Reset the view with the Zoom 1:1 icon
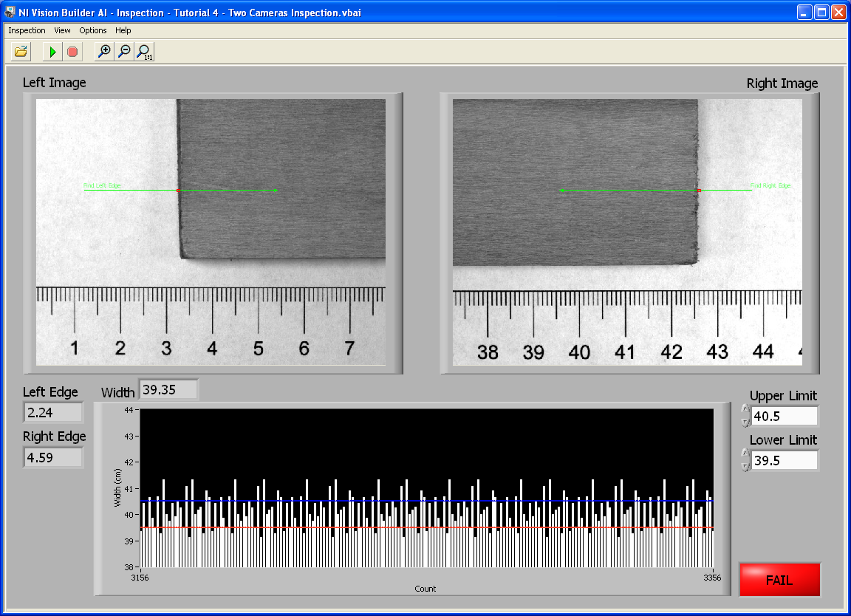Image resolution: width=851 pixels, height=616 pixels. [x=144, y=52]
